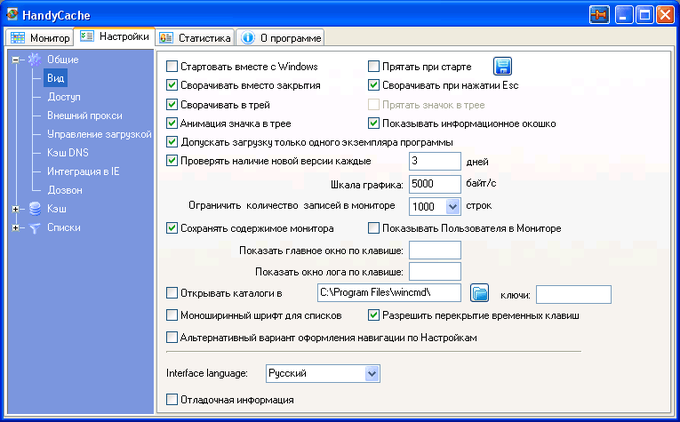Click the update check days field
The width and height of the screenshot is (680, 422).
[x=435, y=161]
